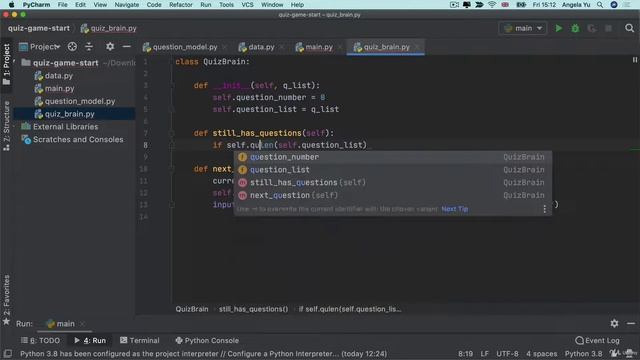The height and width of the screenshot is (360, 640).
Task: Open the Python Console tool window
Action: (207, 340)
